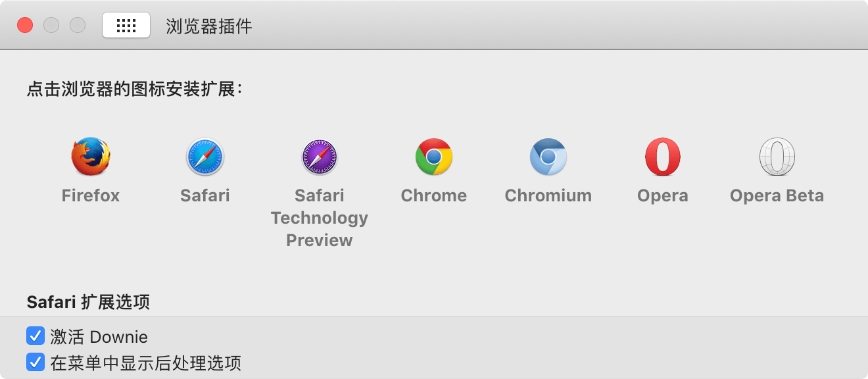Click the Opera Beta text label
868x379 pixels.
click(x=777, y=195)
